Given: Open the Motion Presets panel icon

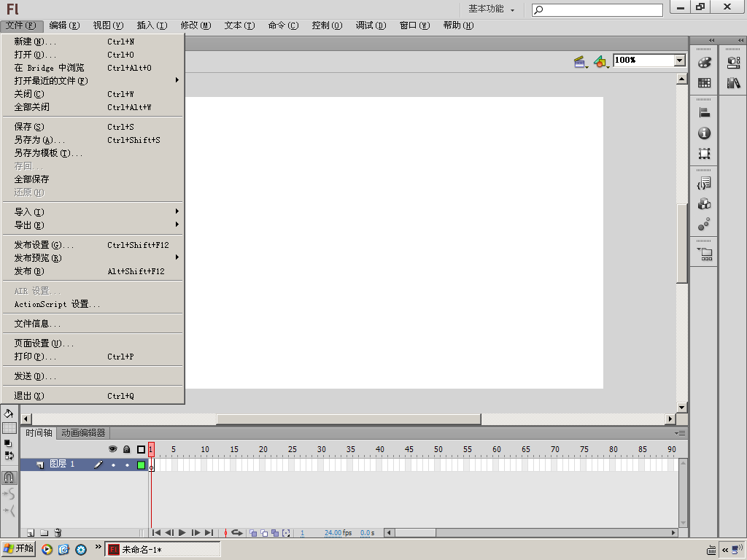Looking at the screenshot, I should pos(704,225).
